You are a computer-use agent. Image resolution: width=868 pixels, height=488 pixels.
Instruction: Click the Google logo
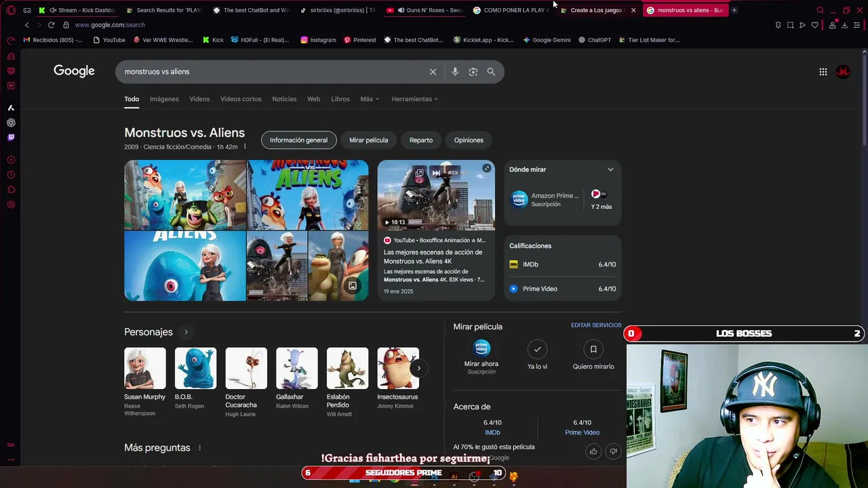click(74, 71)
